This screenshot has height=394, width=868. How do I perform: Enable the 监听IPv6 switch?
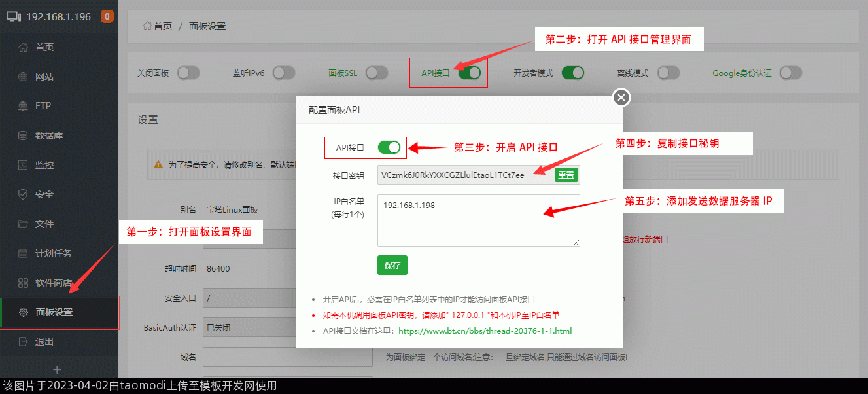284,73
